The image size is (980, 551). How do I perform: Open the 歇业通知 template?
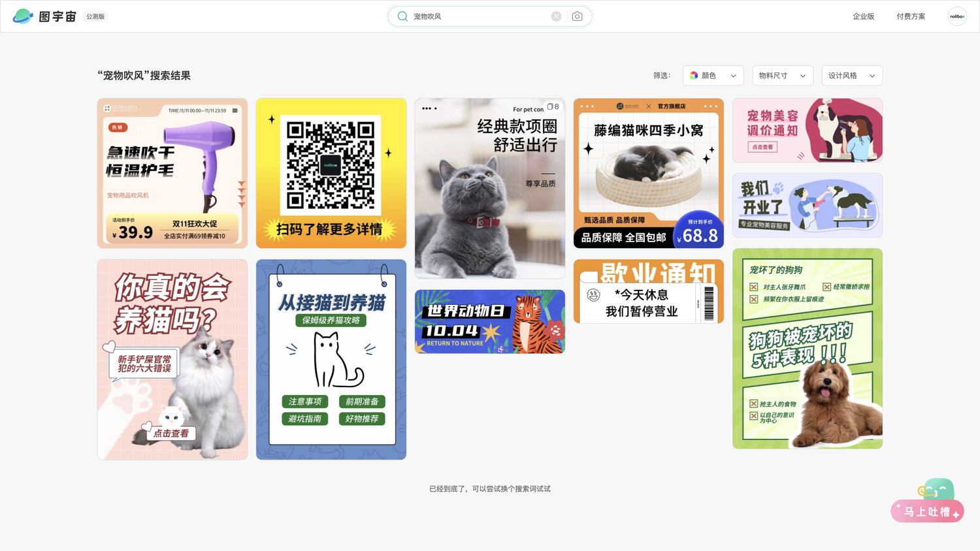click(x=649, y=291)
